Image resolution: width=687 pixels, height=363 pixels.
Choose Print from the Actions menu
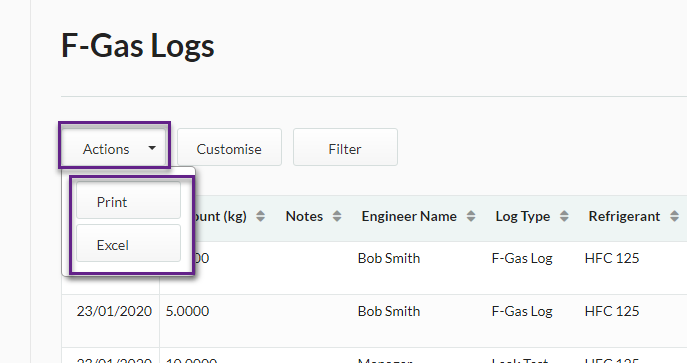(x=128, y=201)
